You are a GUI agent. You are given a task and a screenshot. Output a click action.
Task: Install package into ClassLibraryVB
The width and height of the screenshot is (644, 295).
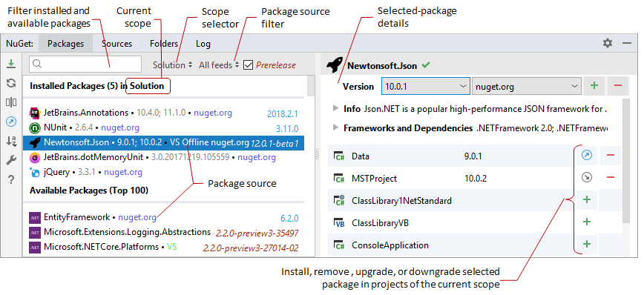point(588,222)
